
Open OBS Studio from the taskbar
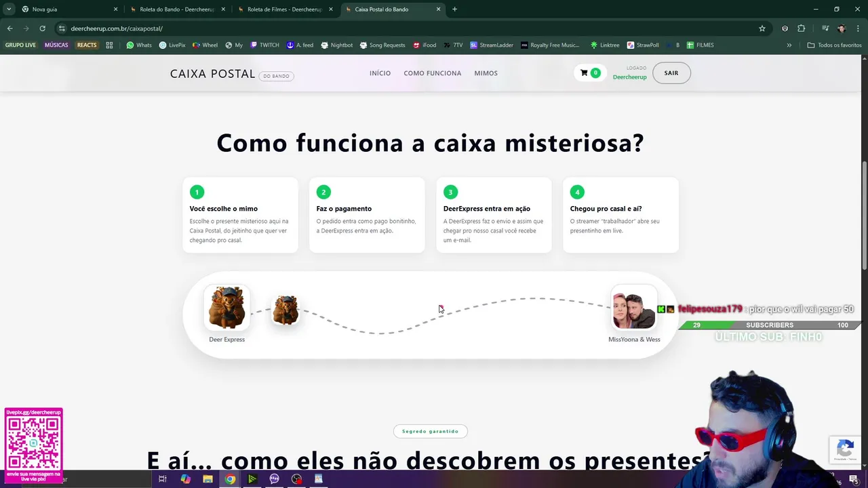(296, 479)
